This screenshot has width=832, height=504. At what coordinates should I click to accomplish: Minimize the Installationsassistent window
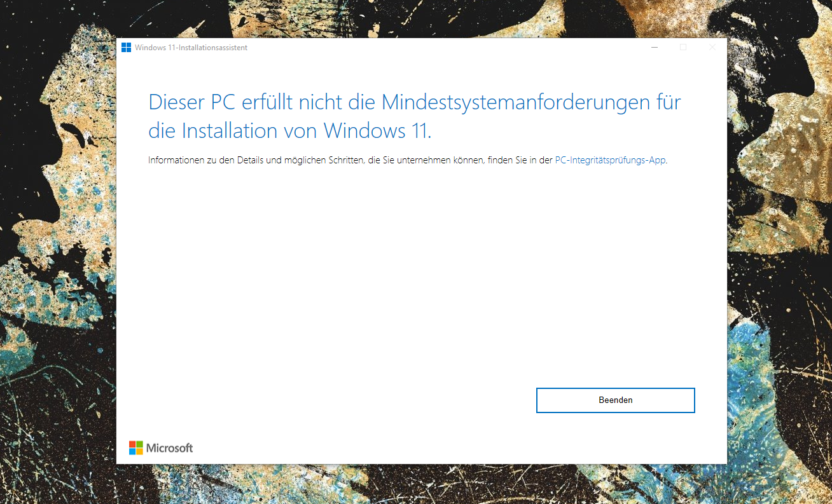655,47
